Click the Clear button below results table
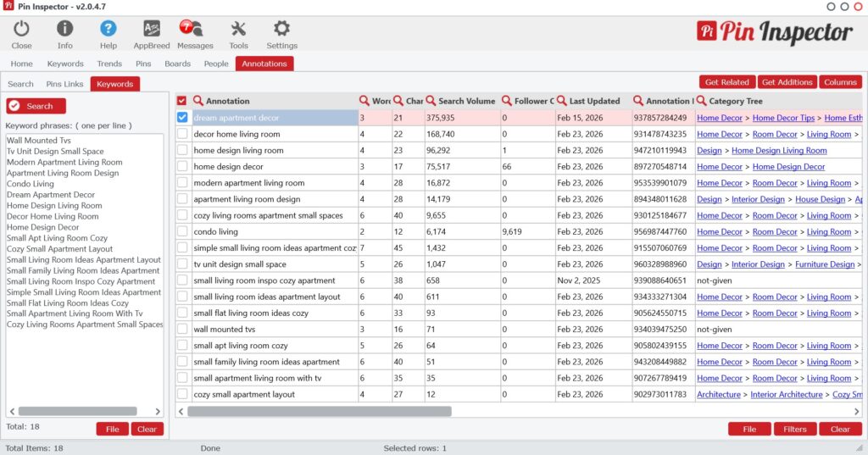Screen dimensions: 868x455 [x=840, y=429]
